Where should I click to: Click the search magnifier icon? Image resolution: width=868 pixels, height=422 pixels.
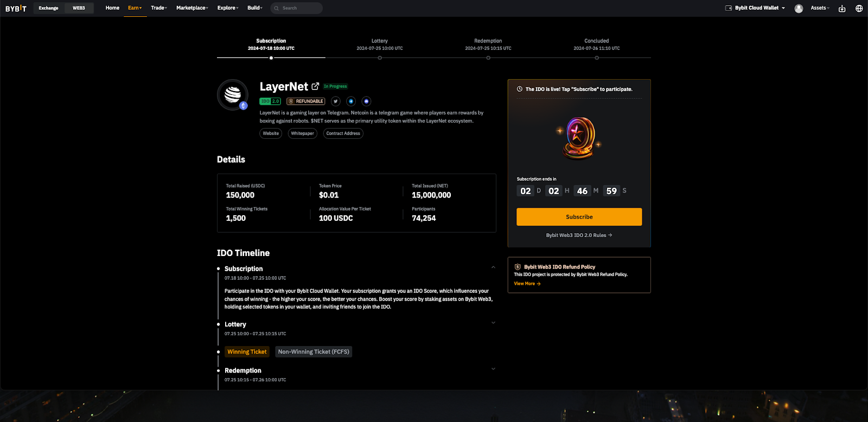click(277, 8)
